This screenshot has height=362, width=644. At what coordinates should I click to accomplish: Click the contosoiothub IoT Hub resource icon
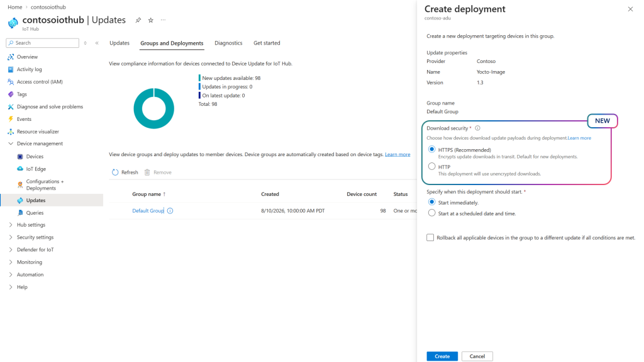pyautogui.click(x=13, y=23)
